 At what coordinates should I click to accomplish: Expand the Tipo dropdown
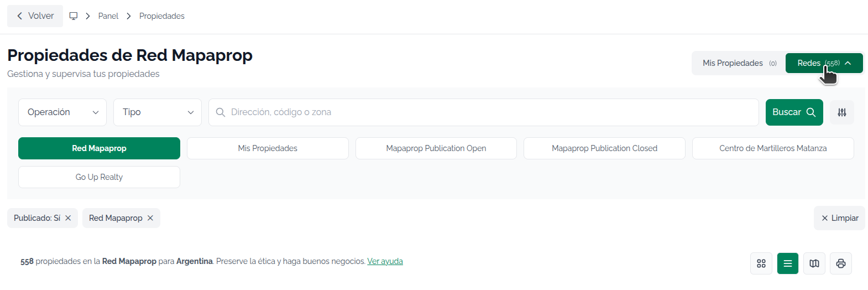pos(158,112)
